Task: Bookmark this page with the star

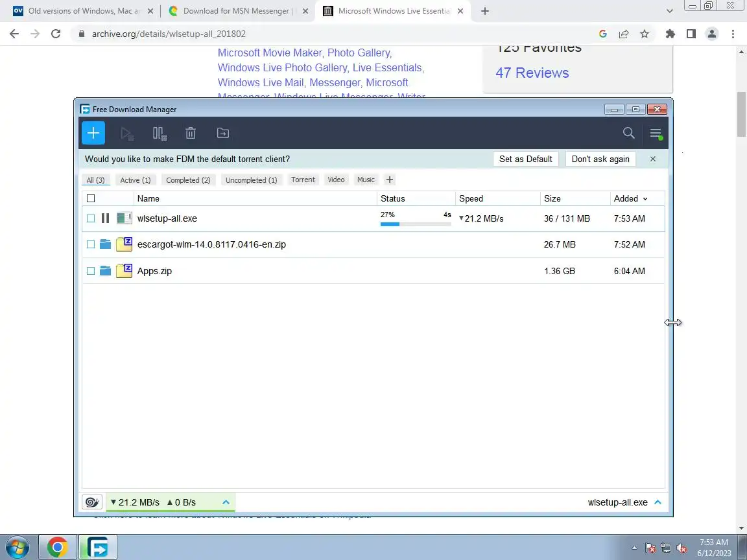Action: pyautogui.click(x=645, y=34)
